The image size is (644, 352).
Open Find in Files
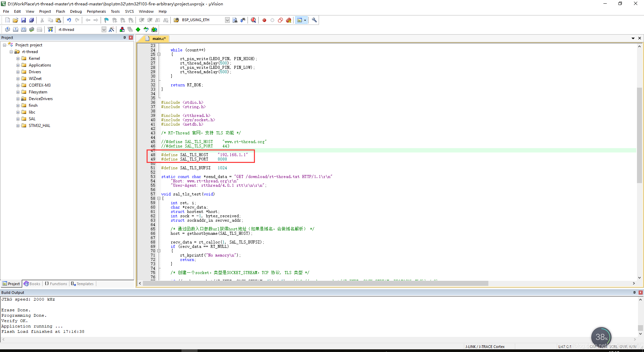(x=235, y=20)
